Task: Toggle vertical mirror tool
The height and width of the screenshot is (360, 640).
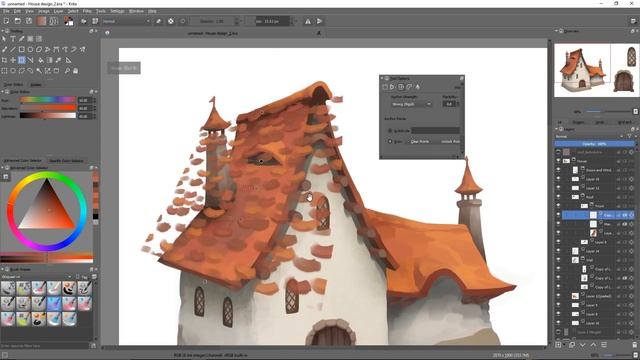Action: (x=320, y=21)
